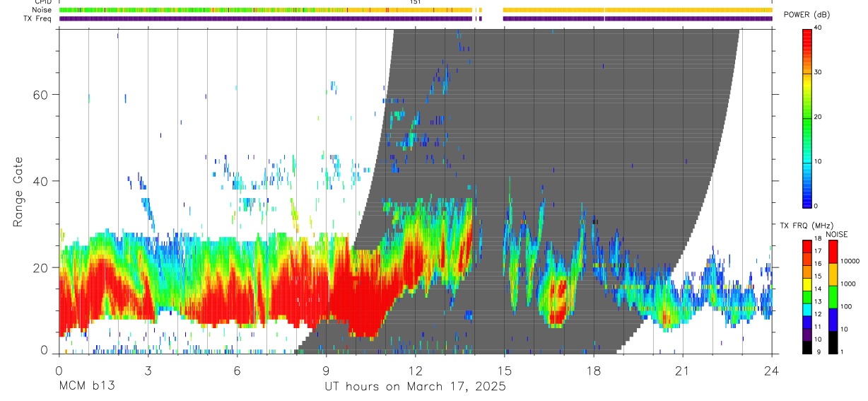Click the 18 MHz label on frequency scale

click(x=818, y=238)
